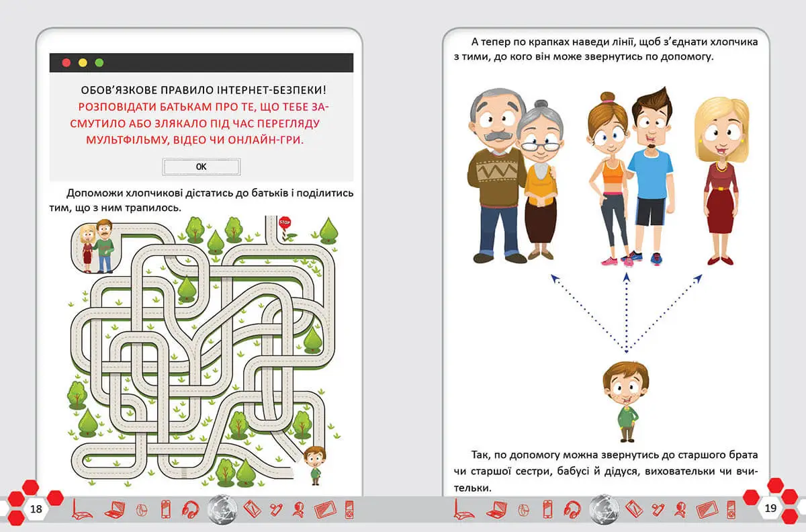Click the parents at the maze corner
This screenshot has width=806, height=532.
[x=95, y=246]
